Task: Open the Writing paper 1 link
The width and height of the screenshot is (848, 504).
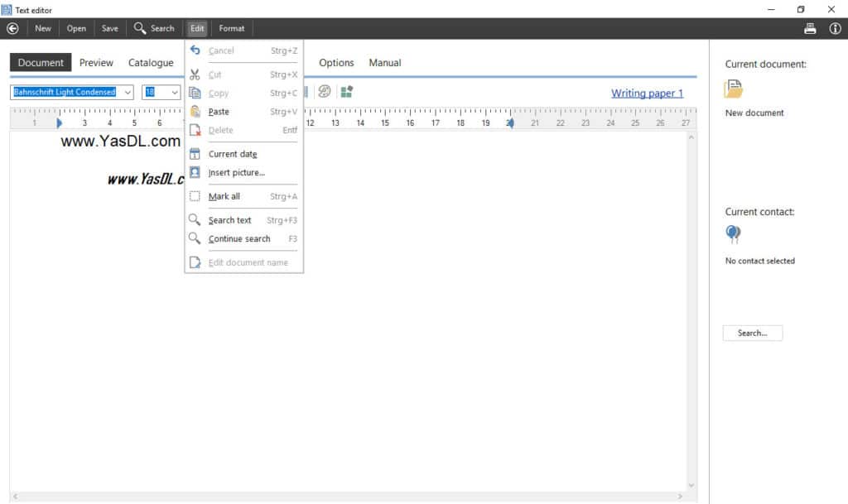Action: [x=648, y=94]
